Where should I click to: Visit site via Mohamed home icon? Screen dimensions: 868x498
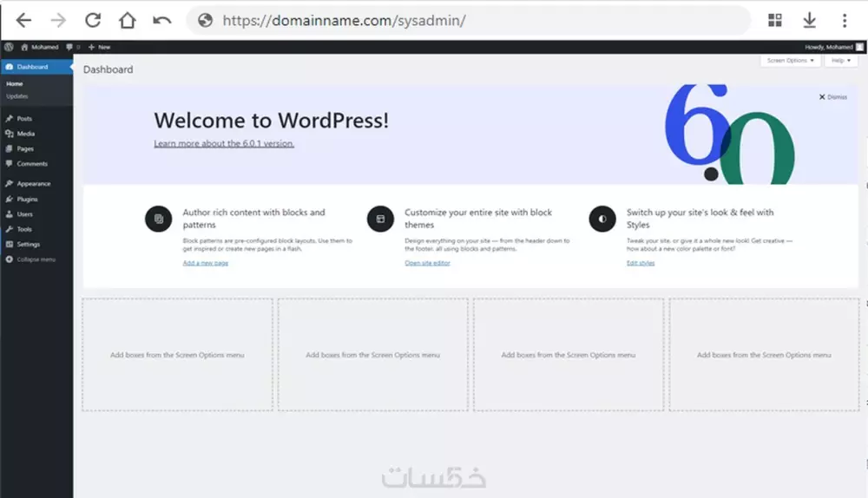(24, 47)
